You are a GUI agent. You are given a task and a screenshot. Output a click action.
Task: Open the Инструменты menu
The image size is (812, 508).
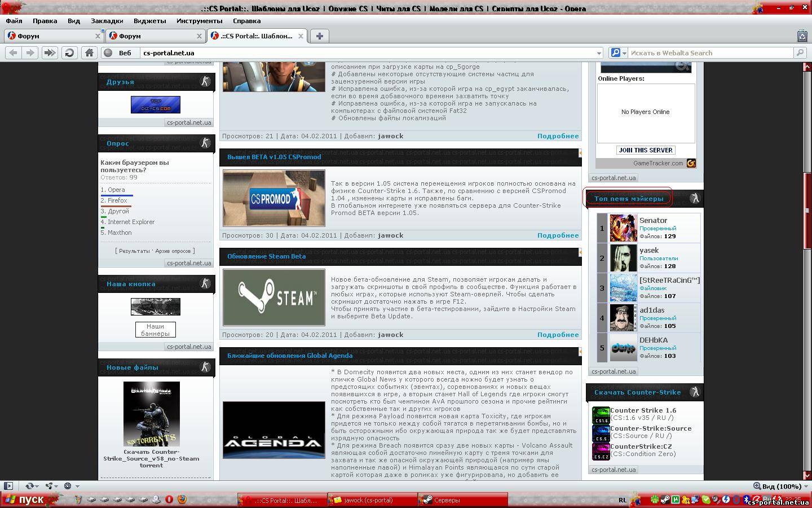[200, 21]
